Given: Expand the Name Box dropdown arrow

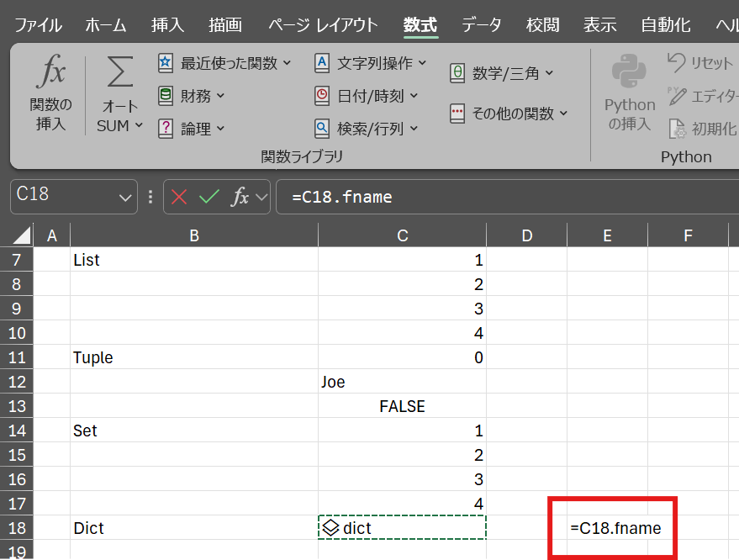Looking at the screenshot, I should [x=125, y=198].
